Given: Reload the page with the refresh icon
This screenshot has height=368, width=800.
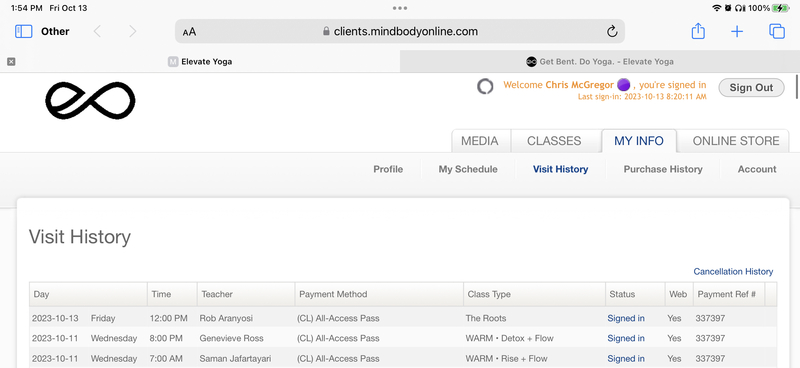Looking at the screenshot, I should (612, 32).
